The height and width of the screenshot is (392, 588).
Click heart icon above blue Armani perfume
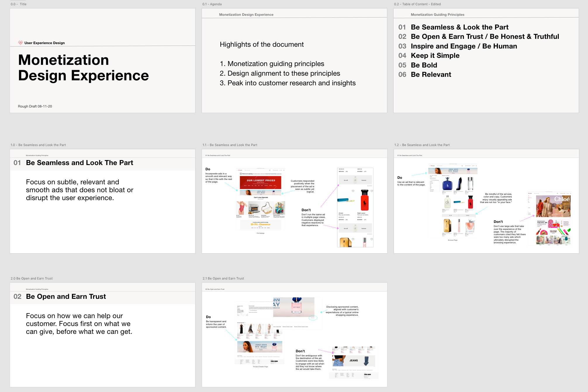pos(353,191)
